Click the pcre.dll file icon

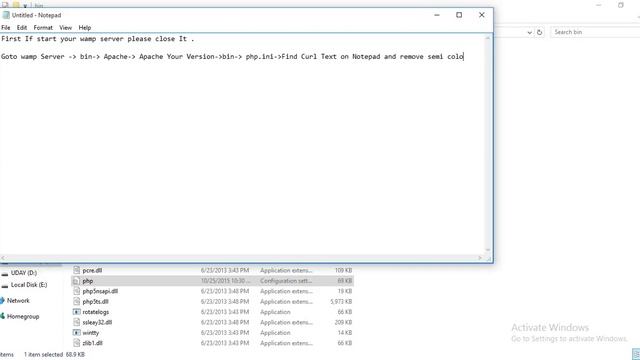(76, 270)
